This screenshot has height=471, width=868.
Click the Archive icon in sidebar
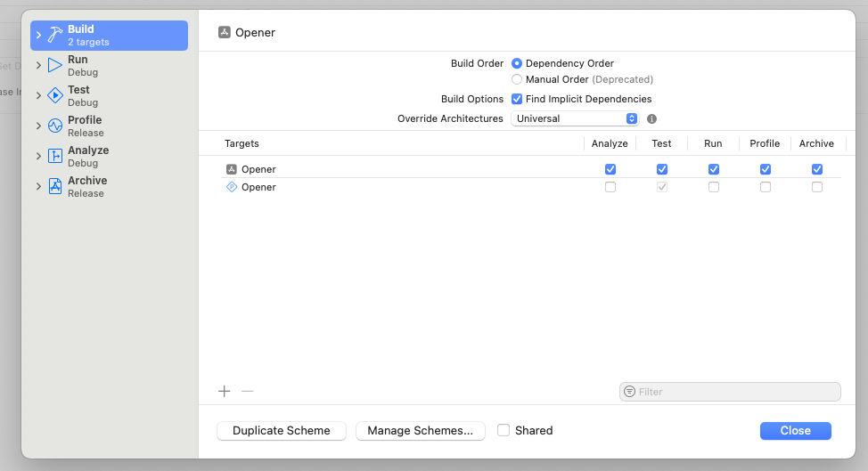(55, 186)
